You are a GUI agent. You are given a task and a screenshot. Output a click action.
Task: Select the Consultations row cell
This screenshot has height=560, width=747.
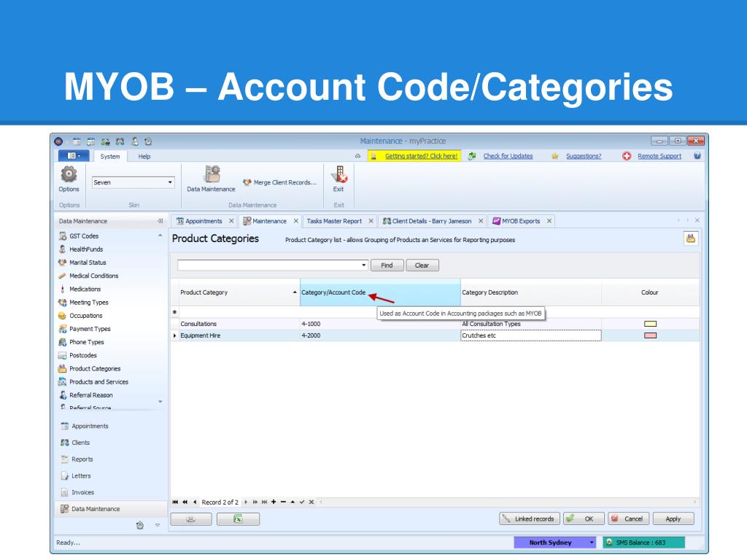[x=239, y=324]
